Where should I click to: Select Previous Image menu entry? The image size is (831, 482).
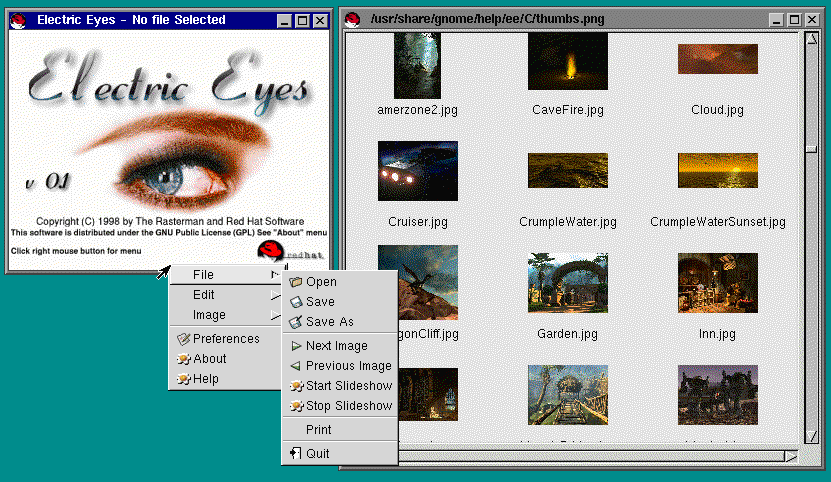click(x=340, y=366)
